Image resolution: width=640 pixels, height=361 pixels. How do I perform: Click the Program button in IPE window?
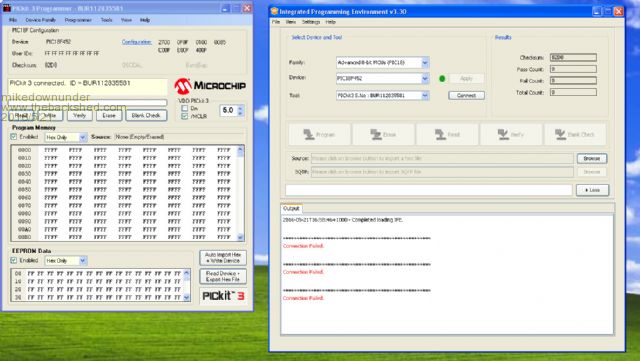[320, 134]
